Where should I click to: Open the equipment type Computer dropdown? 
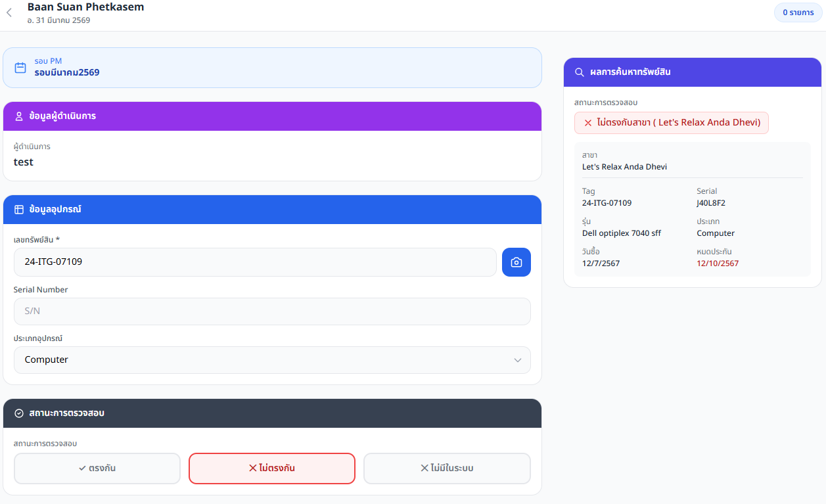tap(272, 360)
